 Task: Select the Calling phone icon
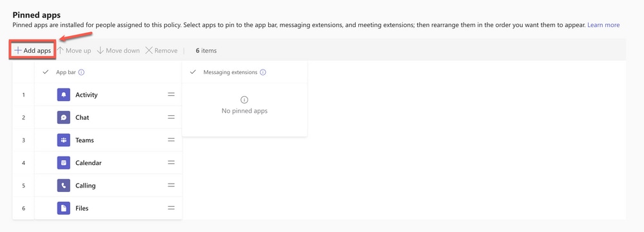coord(64,186)
